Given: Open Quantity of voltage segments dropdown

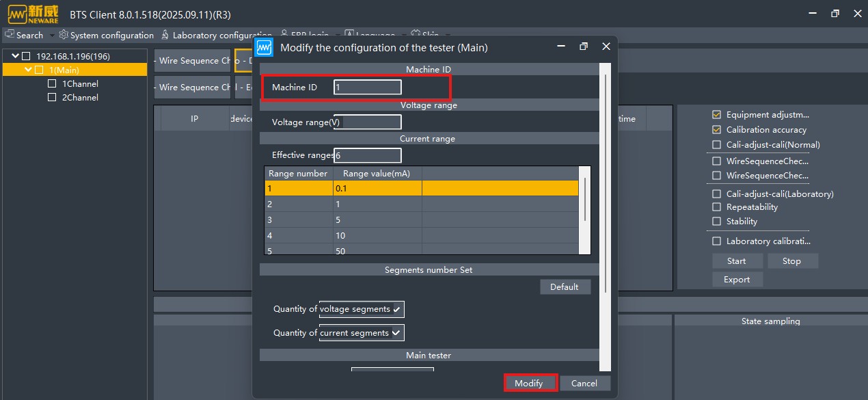Looking at the screenshot, I should (x=396, y=310).
